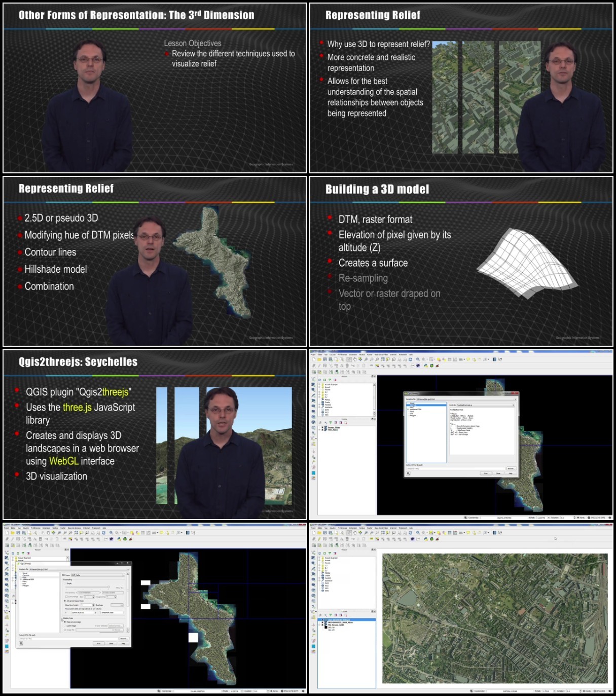The width and height of the screenshot is (616, 696).
Task: Click Identify Features icon in Controls dialog frame toolbar
Action: (x=418, y=359)
